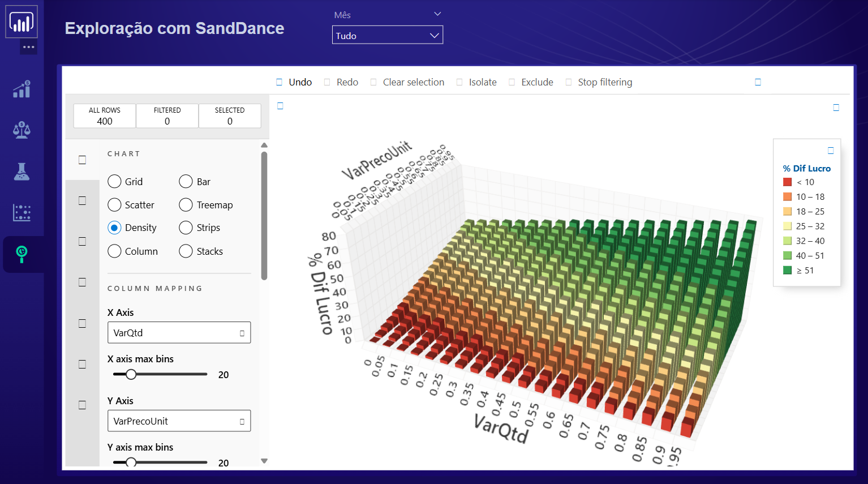
Task: Choose the Treemap chart option
Action: tap(186, 204)
